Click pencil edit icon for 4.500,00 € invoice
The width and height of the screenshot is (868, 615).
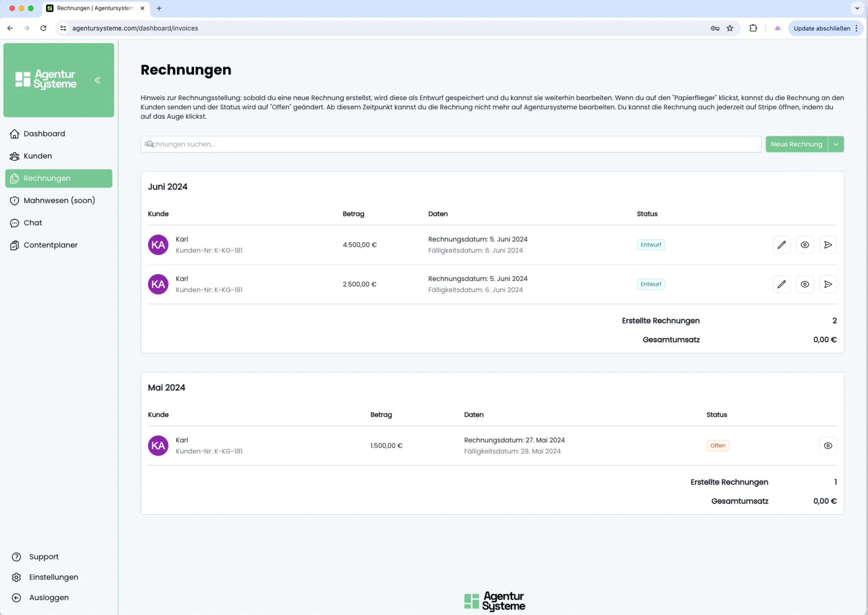pyautogui.click(x=781, y=245)
